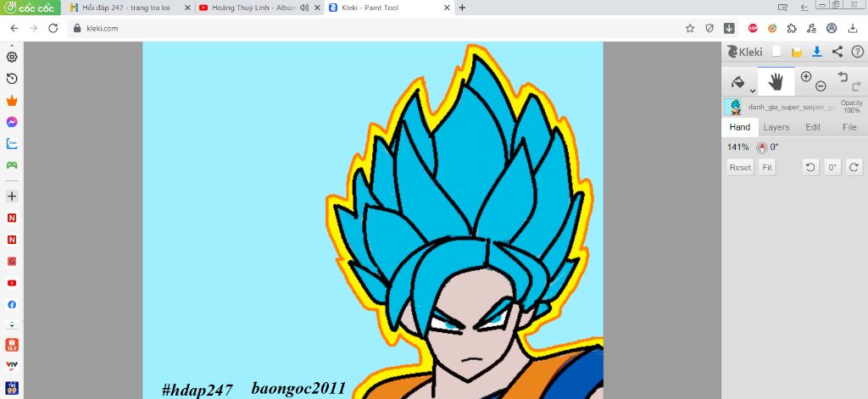Download the drawing with the blue arrow

pyautogui.click(x=816, y=52)
